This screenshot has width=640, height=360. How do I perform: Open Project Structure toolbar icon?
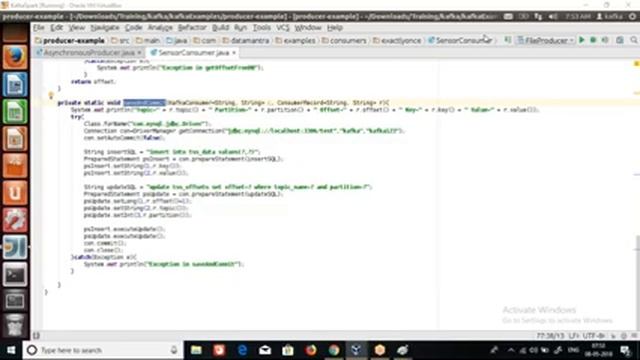(620, 40)
